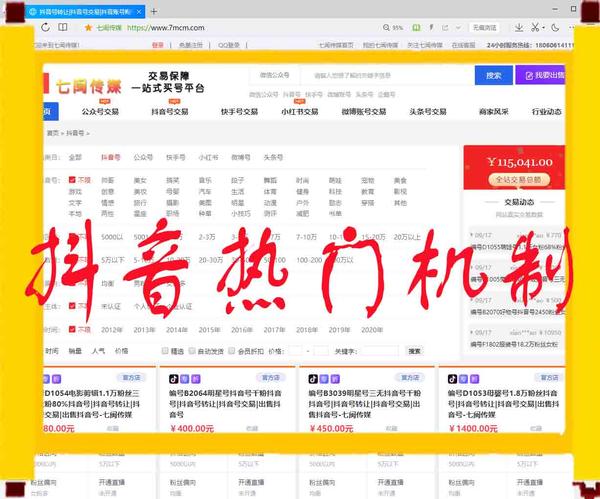600x499 pixels.
Task: Click TikTok icon on 编号B2064 card
Action: point(174,379)
